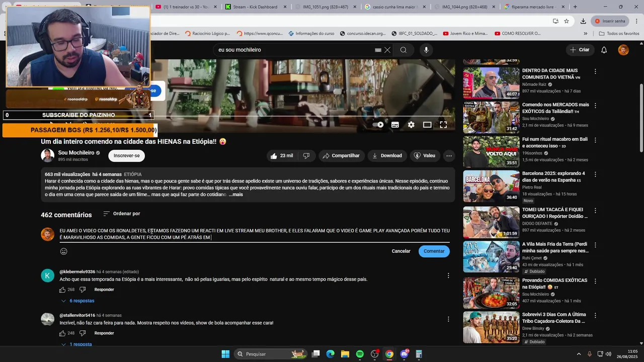Subscribe with the Inscrever-se button
The width and height of the screenshot is (644, 362).
126,156
